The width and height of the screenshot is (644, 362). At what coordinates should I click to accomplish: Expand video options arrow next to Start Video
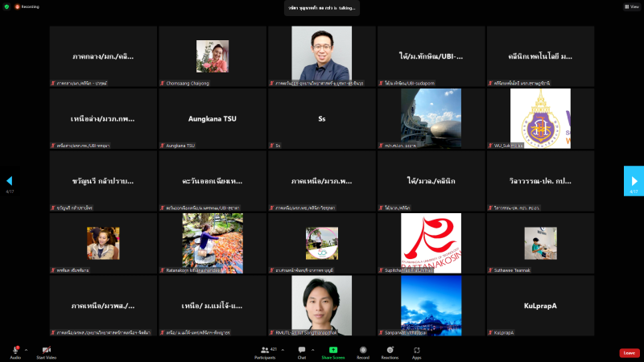[57, 350]
